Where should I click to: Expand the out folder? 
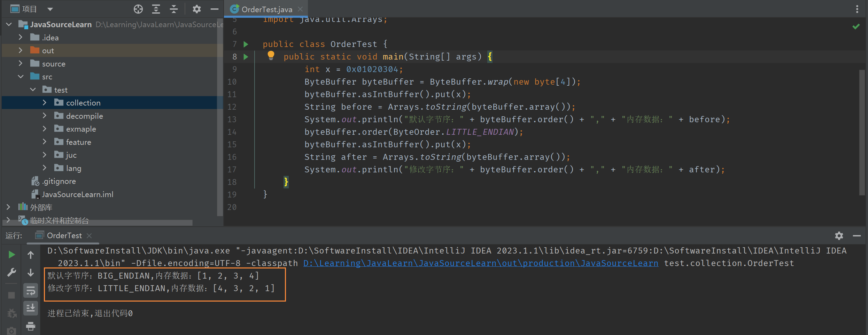tap(20, 50)
